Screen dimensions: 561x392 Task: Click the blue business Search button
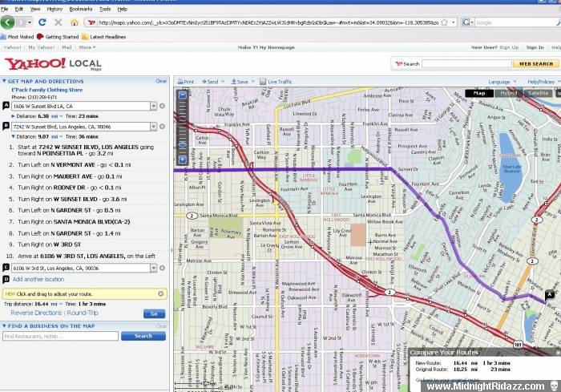pyautogui.click(x=143, y=336)
